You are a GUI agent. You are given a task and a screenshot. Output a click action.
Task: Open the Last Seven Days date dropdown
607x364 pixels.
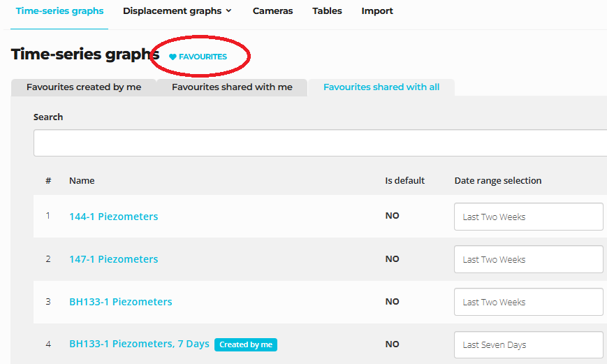[529, 344]
